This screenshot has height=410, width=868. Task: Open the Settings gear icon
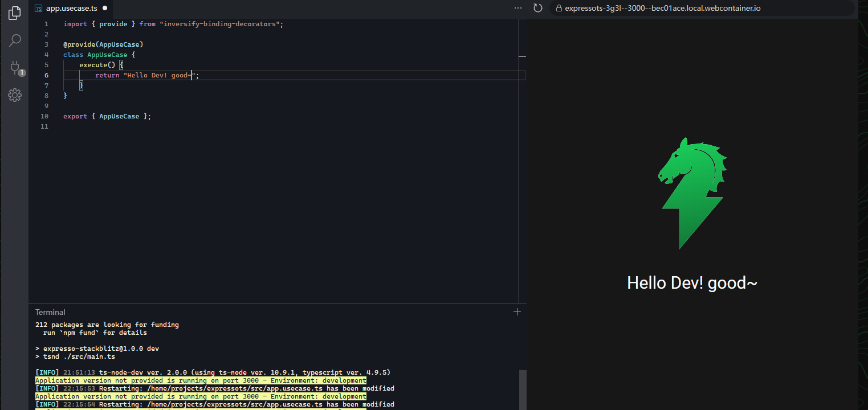[15, 95]
